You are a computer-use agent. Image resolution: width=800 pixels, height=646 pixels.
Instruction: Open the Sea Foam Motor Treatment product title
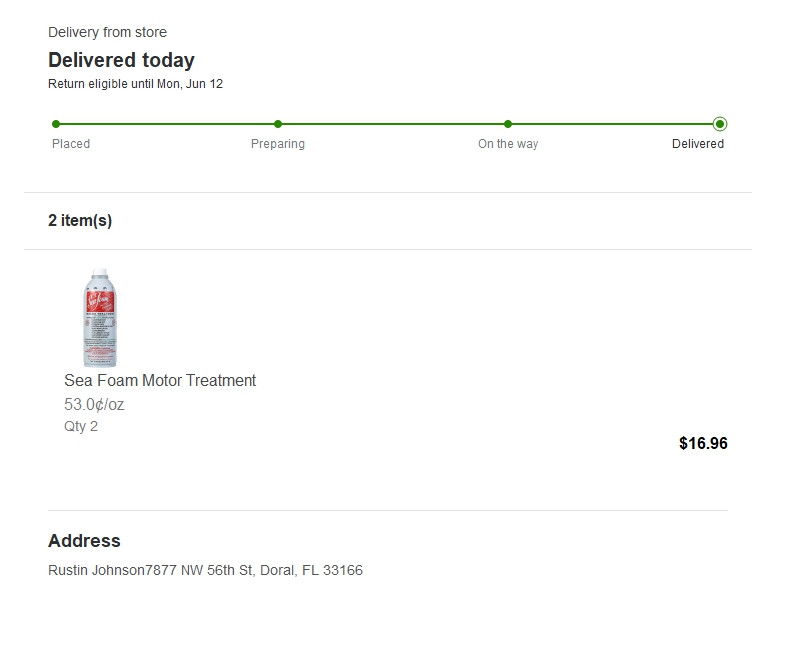(x=160, y=381)
